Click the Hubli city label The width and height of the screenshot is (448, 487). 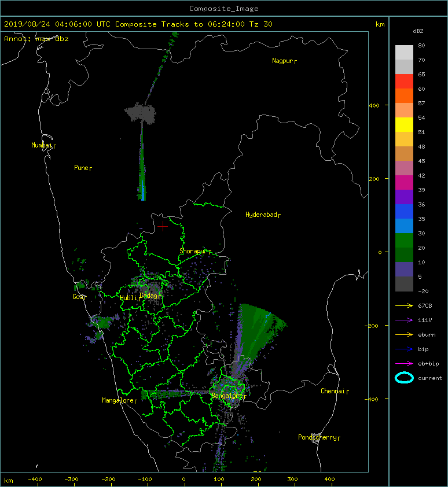(x=128, y=298)
